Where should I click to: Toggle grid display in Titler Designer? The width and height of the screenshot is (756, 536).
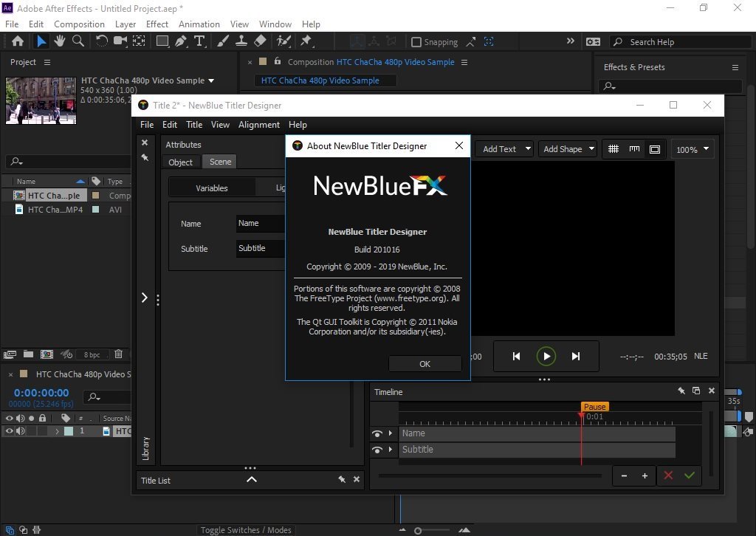[614, 149]
